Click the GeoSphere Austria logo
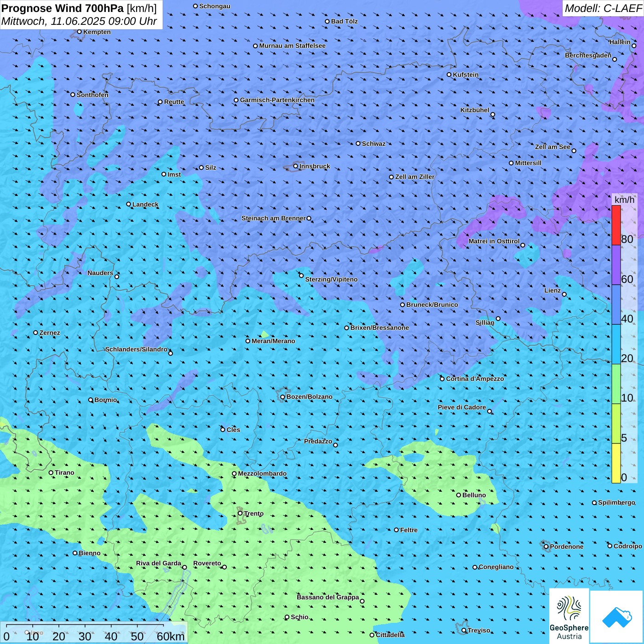Image resolution: width=644 pixels, height=644 pixels. point(569,616)
